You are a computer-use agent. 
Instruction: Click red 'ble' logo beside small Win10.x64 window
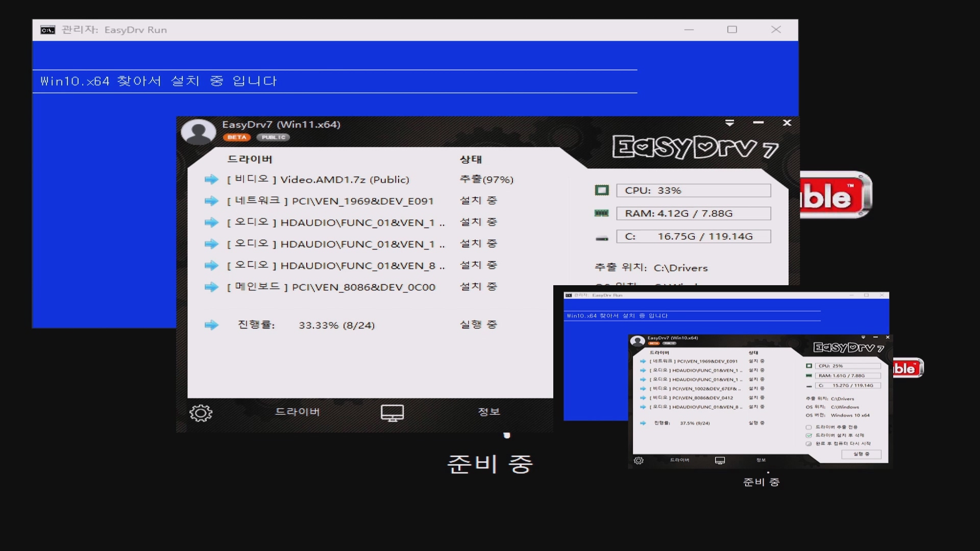908,368
